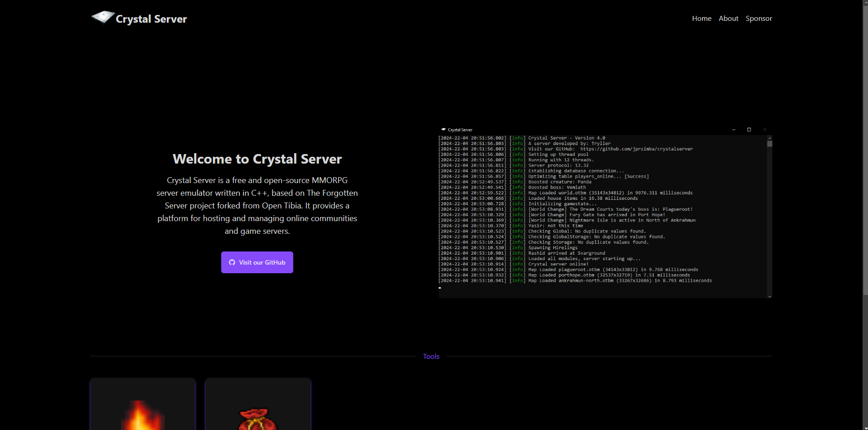Click the console scrollbar down arrow
Screen dimensions: 868x430
[769, 296]
